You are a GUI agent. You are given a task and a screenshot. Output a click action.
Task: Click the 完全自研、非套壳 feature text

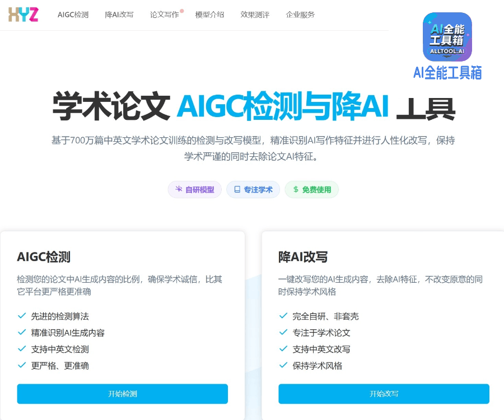pyautogui.click(x=325, y=316)
